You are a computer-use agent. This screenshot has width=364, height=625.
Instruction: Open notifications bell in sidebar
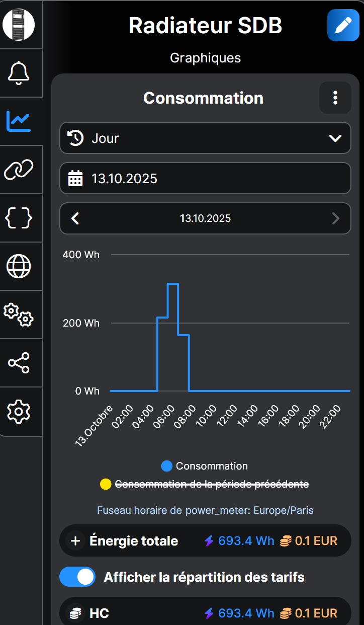click(19, 73)
